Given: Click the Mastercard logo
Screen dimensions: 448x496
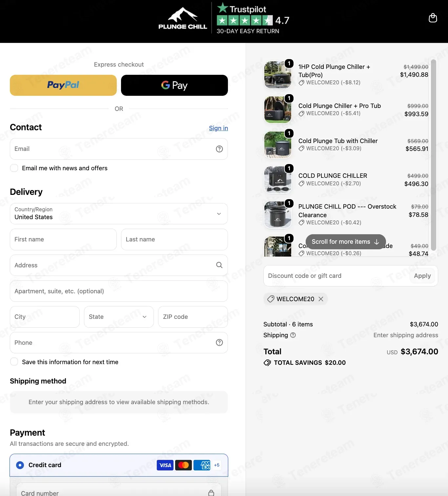Looking at the screenshot, I should [183, 465].
